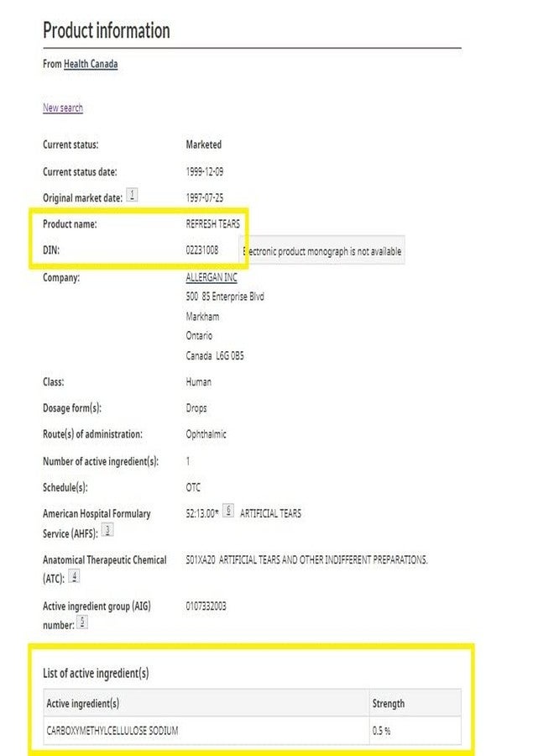Click the product monograph not available notice

[x=321, y=250]
